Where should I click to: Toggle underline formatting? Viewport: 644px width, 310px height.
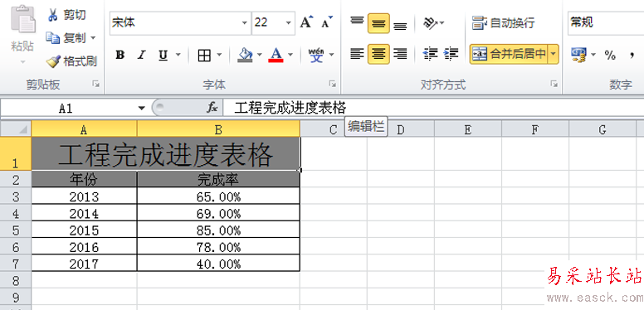pyautogui.click(x=163, y=55)
